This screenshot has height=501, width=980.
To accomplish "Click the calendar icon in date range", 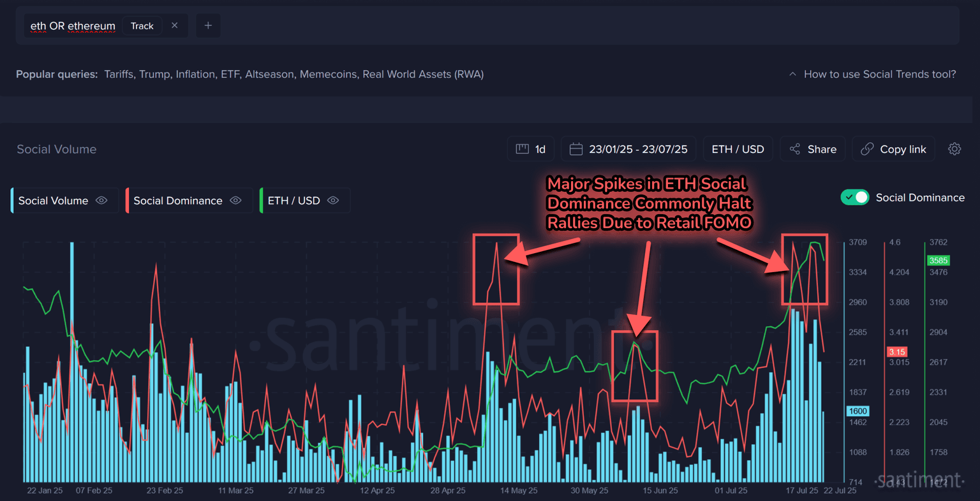I will 575,149.
